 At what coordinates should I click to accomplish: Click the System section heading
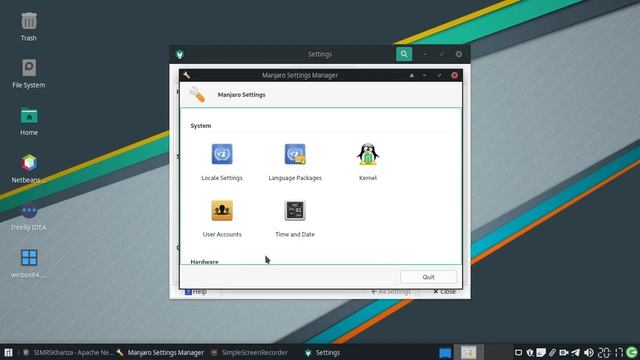200,126
